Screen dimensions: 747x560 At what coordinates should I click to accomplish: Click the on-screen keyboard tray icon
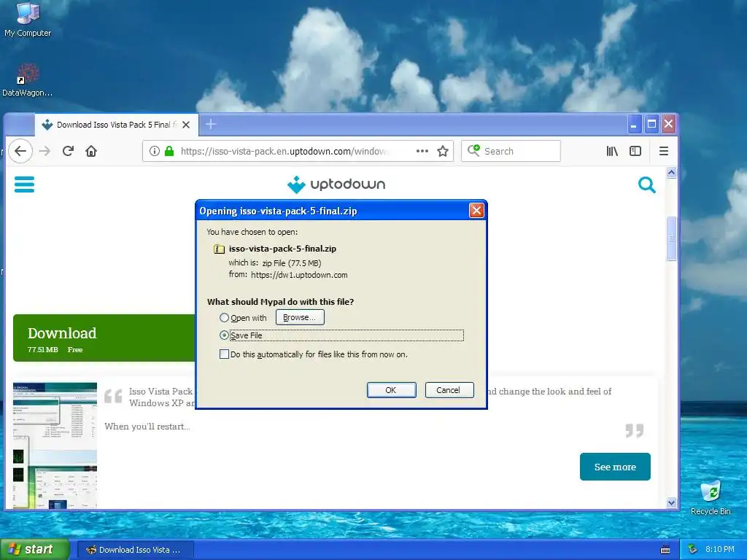pyautogui.click(x=665, y=550)
